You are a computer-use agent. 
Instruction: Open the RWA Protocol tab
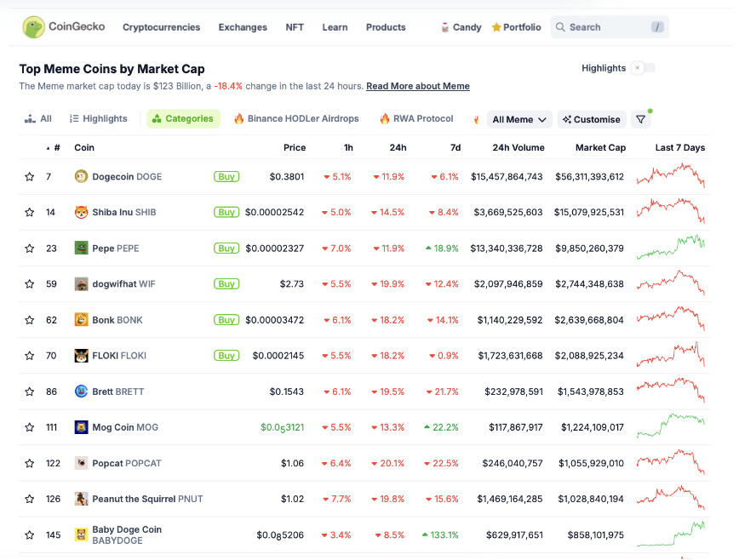click(x=416, y=118)
